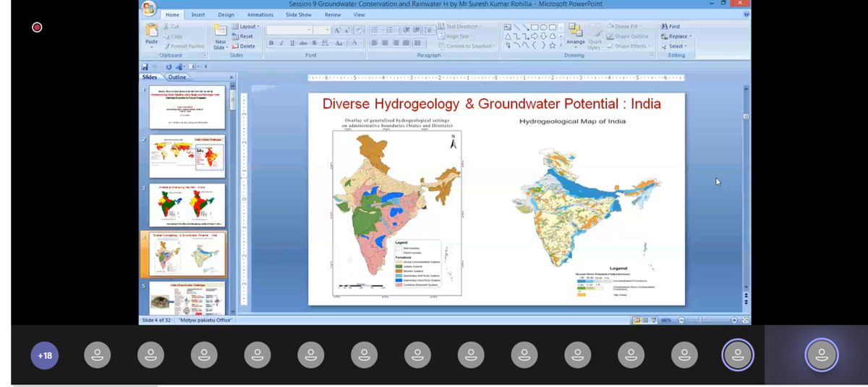Open the Layout dropdown

coord(246,27)
